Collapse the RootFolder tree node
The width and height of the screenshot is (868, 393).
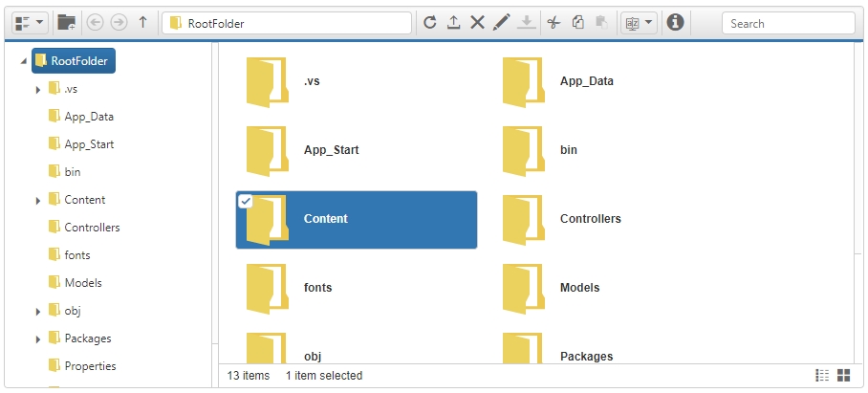click(x=23, y=61)
